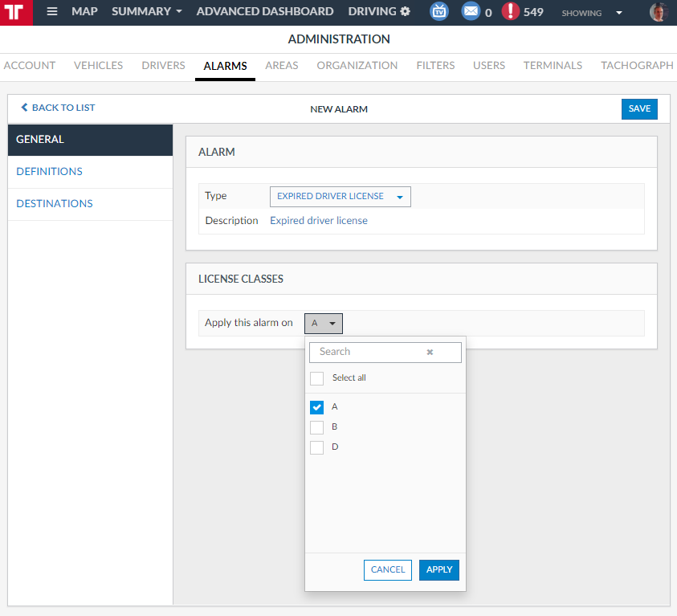
Task: Tick the Select all checkbox
Action: click(316, 378)
